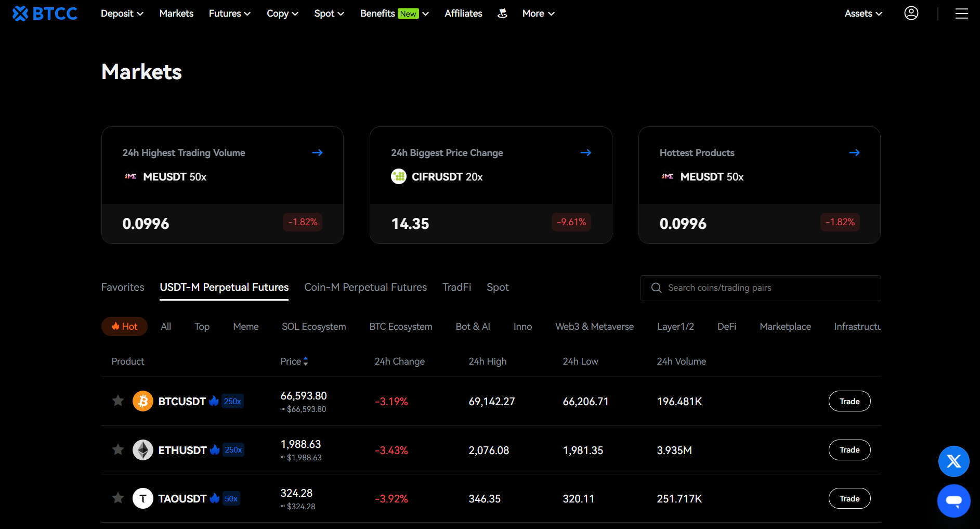Select the Top category filter
The height and width of the screenshot is (529, 980).
tap(202, 327)
